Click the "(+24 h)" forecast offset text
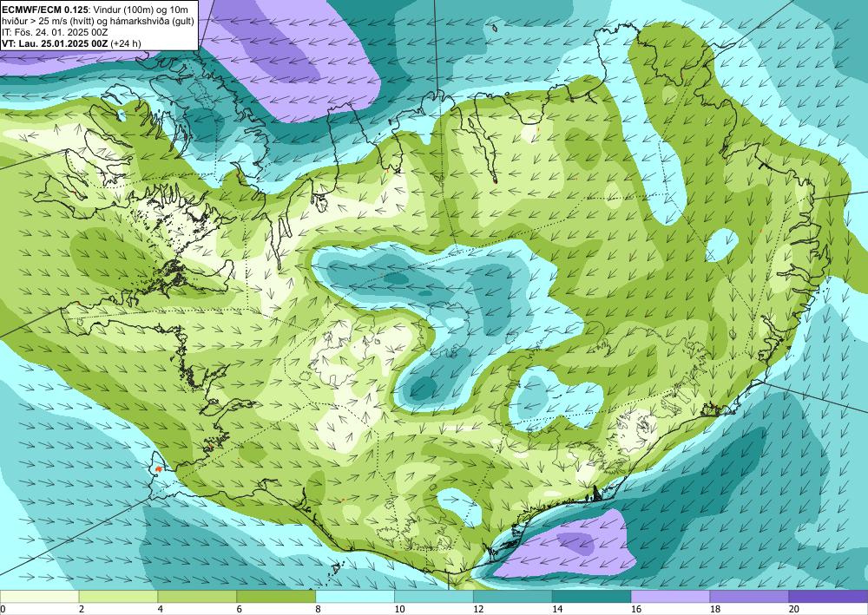868x615 pixels. (126, 43)
